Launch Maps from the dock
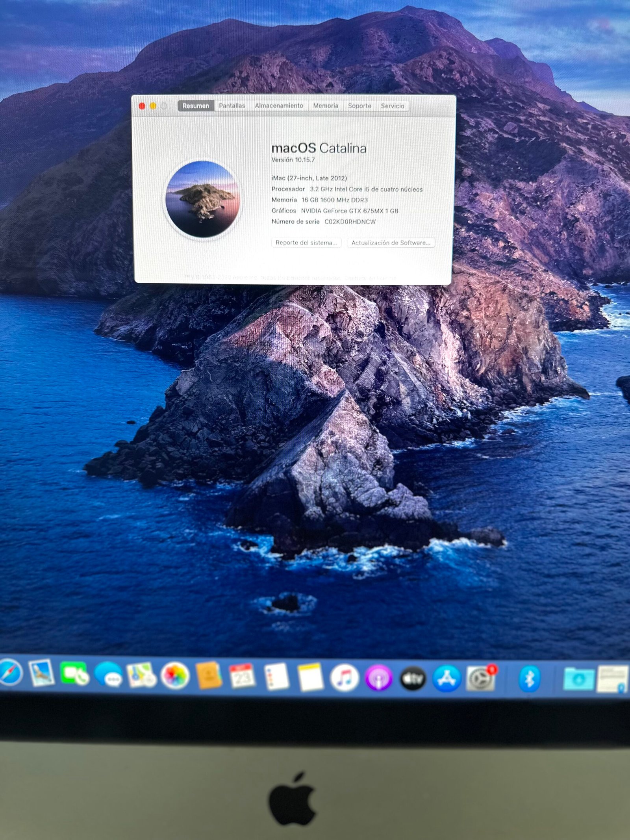Screen dimensions: 630x840 coord(141,675)
